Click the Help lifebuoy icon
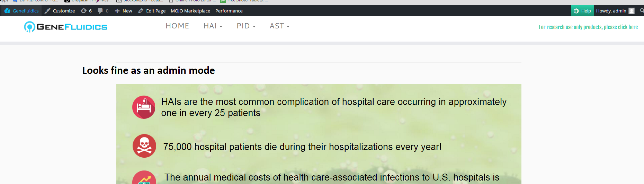 pyautogui.click(x=576, y=11)
